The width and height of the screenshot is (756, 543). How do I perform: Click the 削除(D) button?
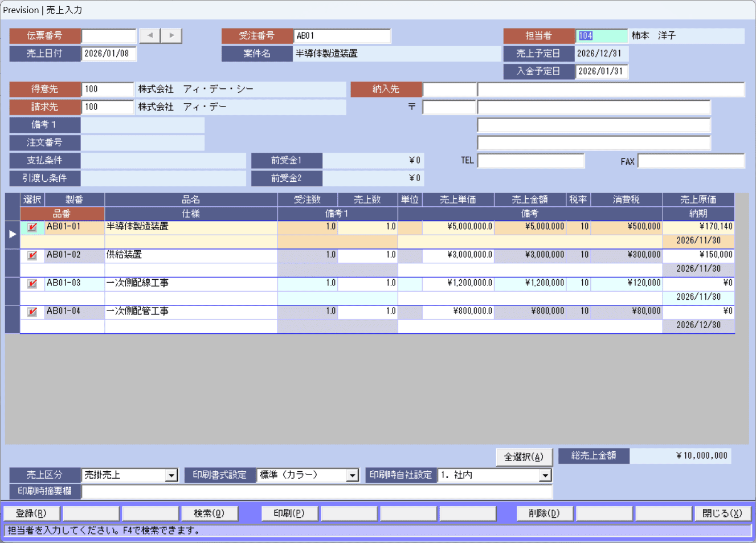pyautogui.click(x=544, y=513)
